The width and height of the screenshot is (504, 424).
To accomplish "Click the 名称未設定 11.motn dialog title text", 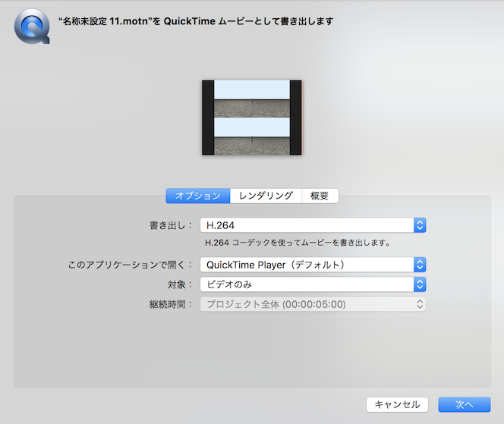I will tap(196, 21).
